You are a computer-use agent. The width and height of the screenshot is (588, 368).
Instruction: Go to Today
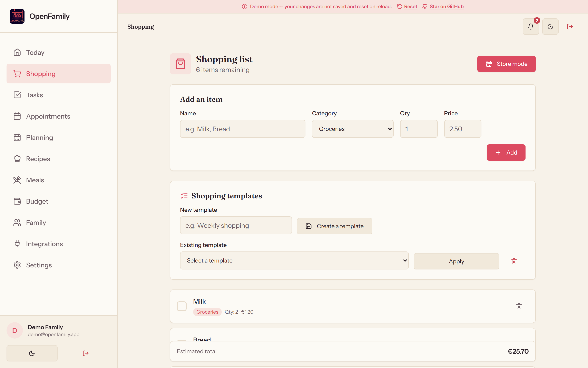[59, 52]
